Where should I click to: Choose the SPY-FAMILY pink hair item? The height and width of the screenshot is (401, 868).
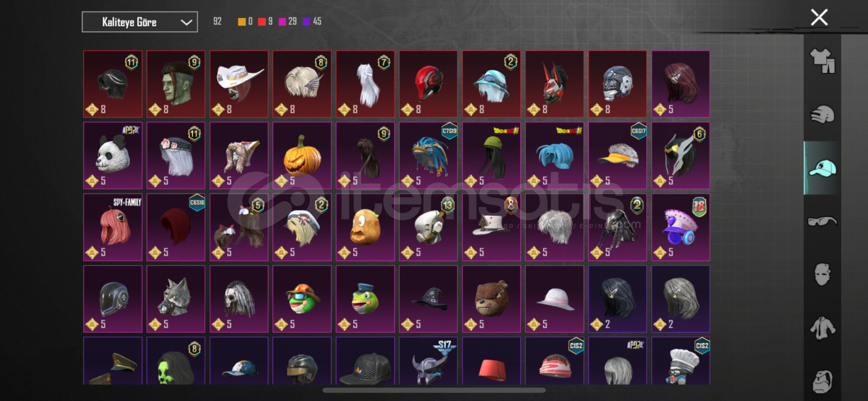point(113,227)
